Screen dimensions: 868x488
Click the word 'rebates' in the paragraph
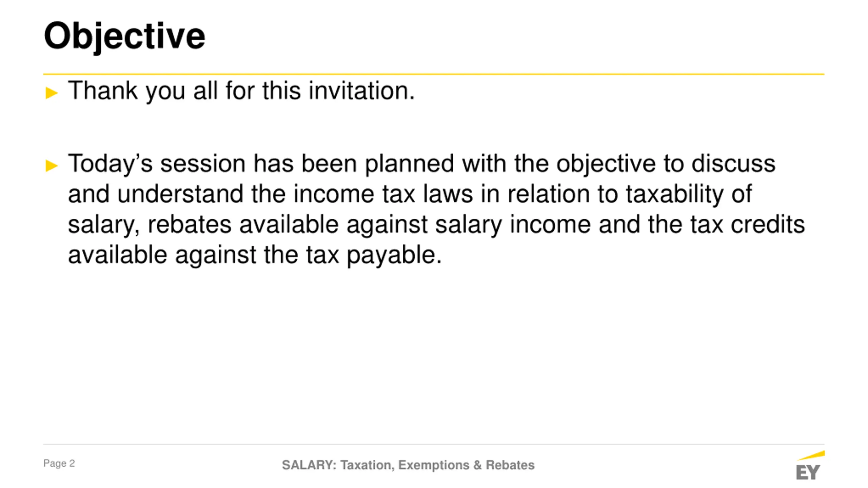[190, 225]
